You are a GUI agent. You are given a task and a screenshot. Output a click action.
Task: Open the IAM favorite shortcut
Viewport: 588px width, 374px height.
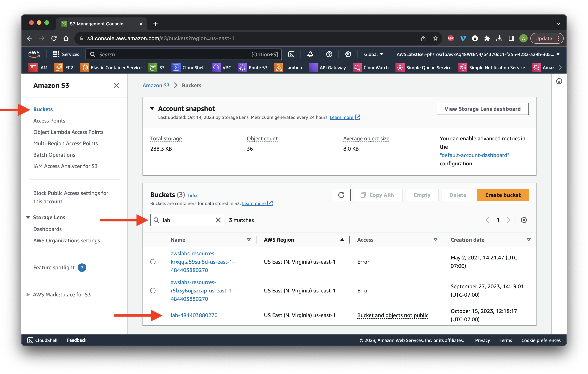coord(38,68)
